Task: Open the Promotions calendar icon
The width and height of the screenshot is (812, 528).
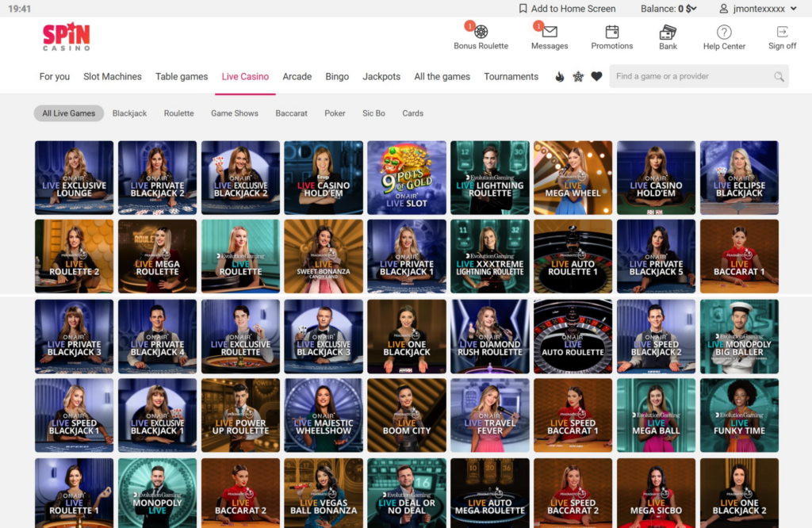Action: tap(612, 32)
